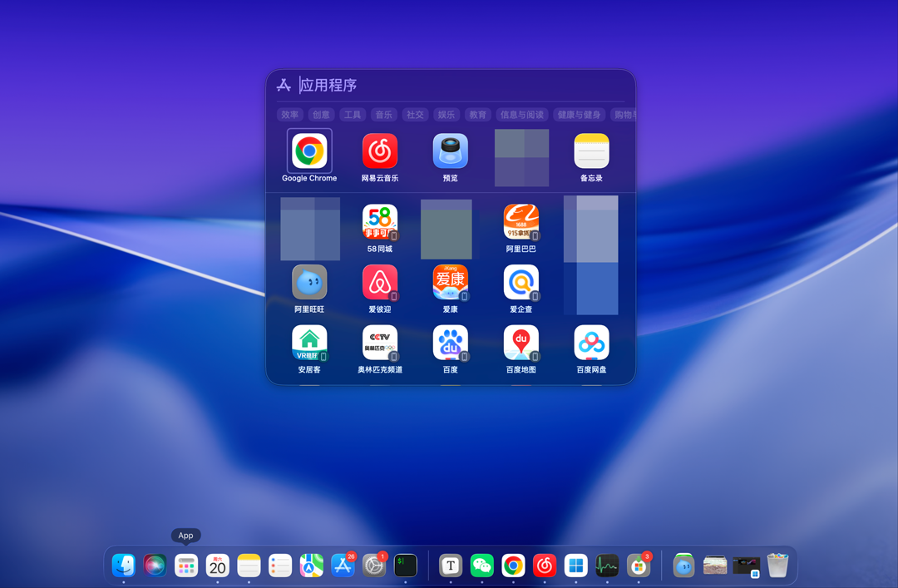Open Finder from the Dock
Screen dimensions: 898x588
124,566
